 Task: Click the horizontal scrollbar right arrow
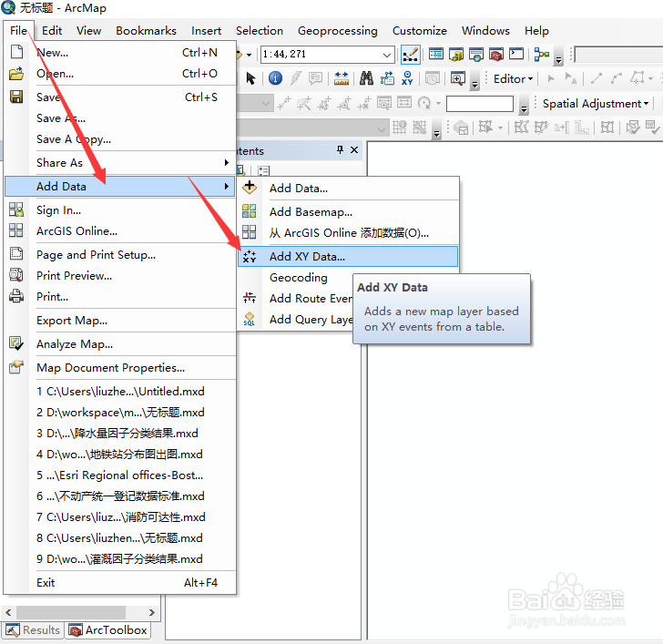152,612
